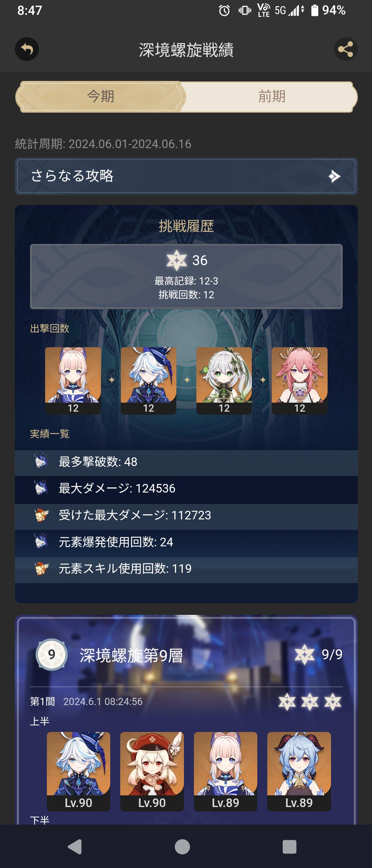Select the Yae Miko usage portrait
The width and height of the screenshot is (372, 868).
(x=300, y=380)
